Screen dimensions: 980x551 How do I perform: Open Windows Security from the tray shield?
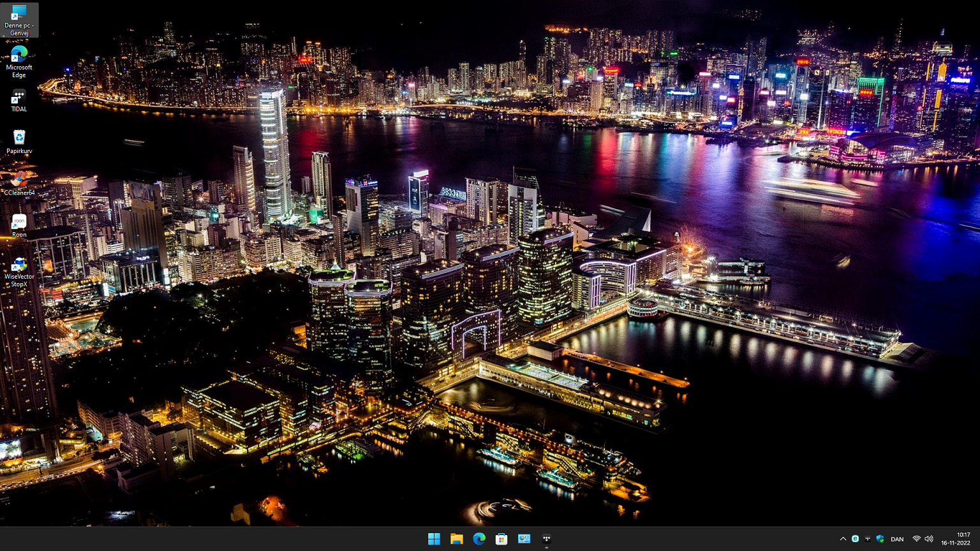coord(880,539)
